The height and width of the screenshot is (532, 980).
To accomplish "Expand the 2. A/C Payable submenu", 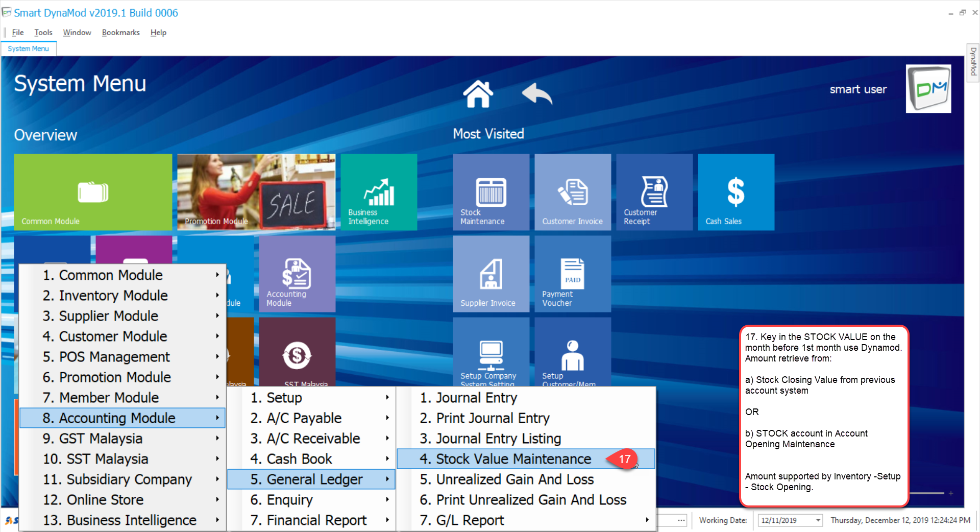I will pos(311,418).
